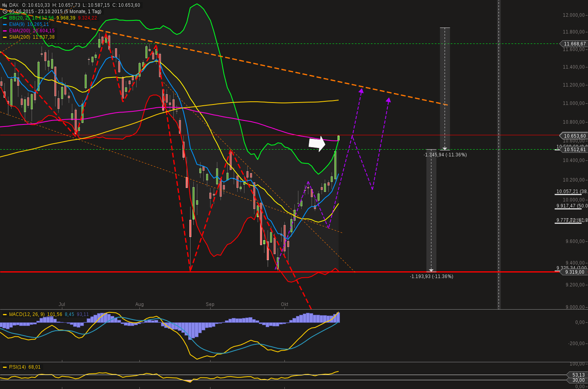Click the 11.668,67 price axis marker
The image size is (588, 389).
[574, 44]
